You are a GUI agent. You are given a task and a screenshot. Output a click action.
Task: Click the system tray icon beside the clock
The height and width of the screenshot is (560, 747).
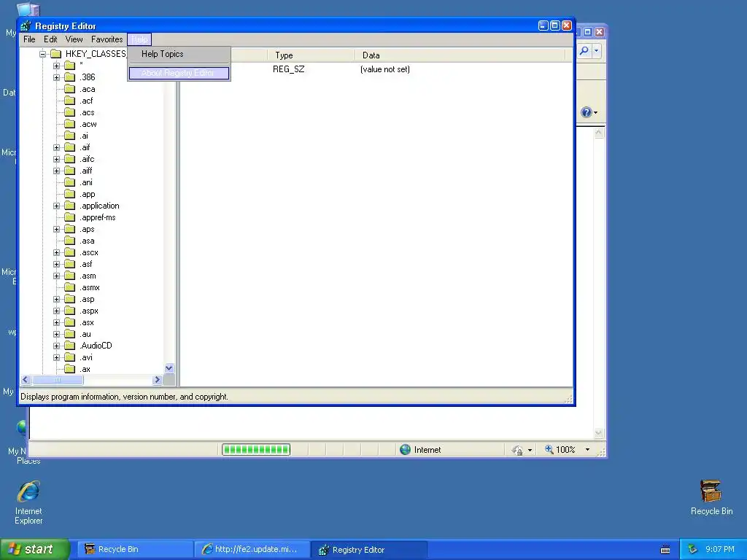(692, 550)
